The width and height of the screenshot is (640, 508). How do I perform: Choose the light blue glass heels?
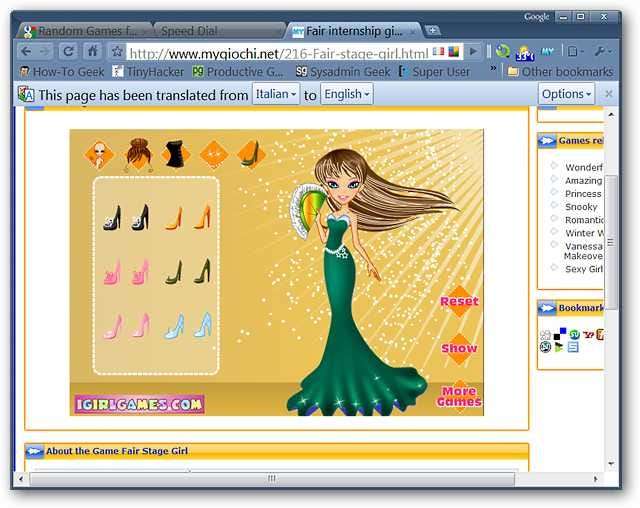(188, 326)
